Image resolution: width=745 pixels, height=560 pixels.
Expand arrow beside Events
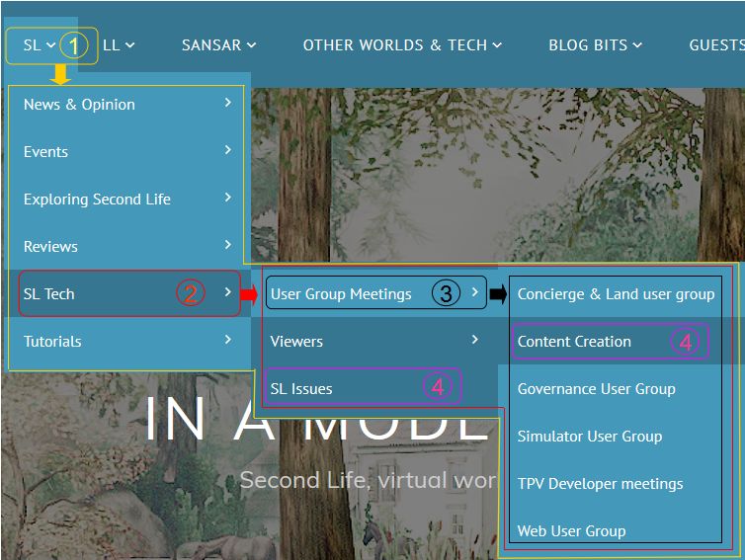(x=228, y=150)
